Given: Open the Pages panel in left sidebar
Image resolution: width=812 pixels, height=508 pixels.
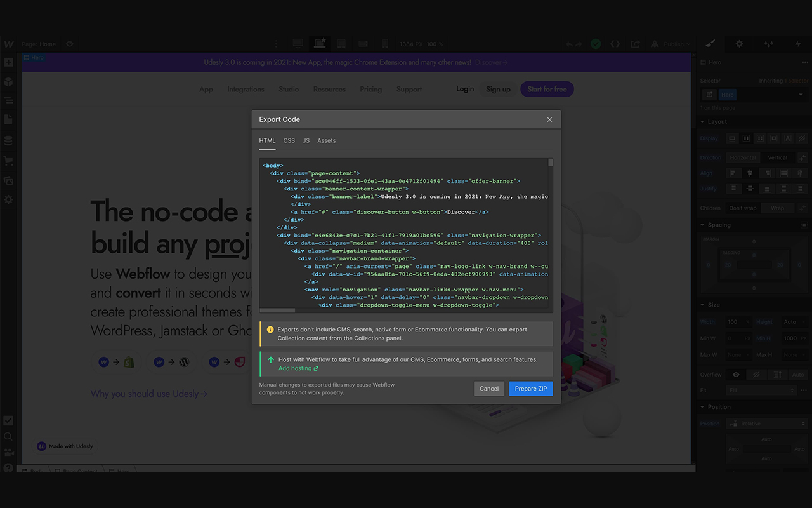Looking at the screenshot, I should coord(8,119).
